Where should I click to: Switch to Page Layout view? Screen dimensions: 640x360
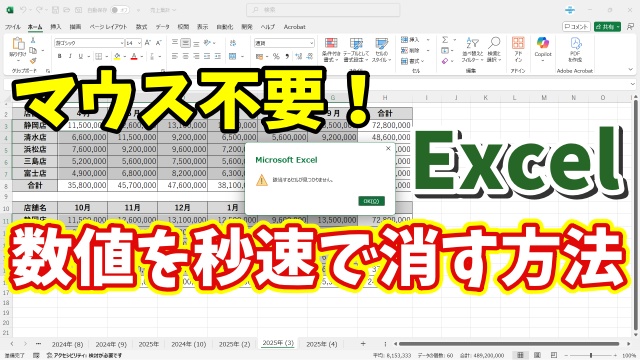(537, 355)
